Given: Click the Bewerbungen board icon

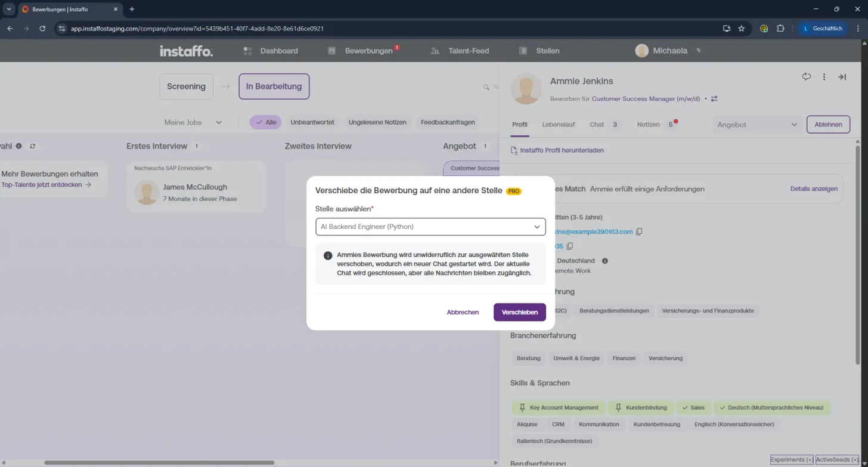Looking at the screenshot, I should click(x=332, y=51).
